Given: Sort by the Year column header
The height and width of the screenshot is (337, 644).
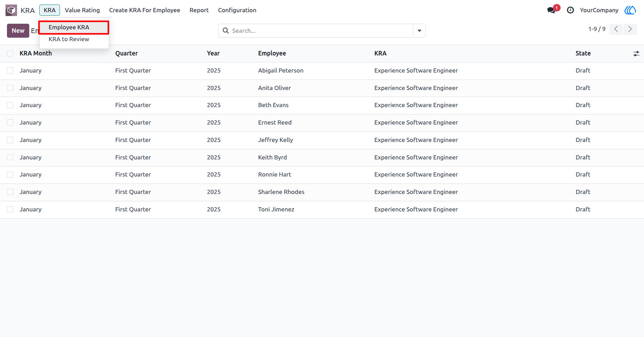Looking at the screenshot, I should point(213,53).
